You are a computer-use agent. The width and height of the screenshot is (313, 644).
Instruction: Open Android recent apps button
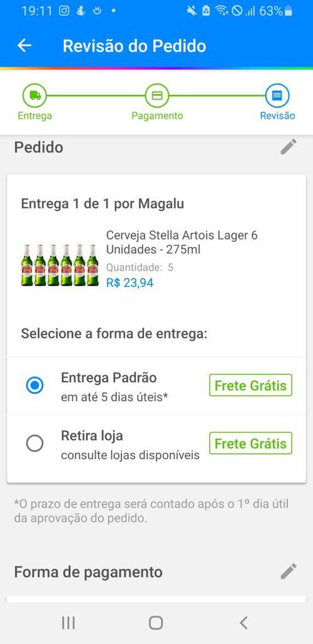coord(68,623)
